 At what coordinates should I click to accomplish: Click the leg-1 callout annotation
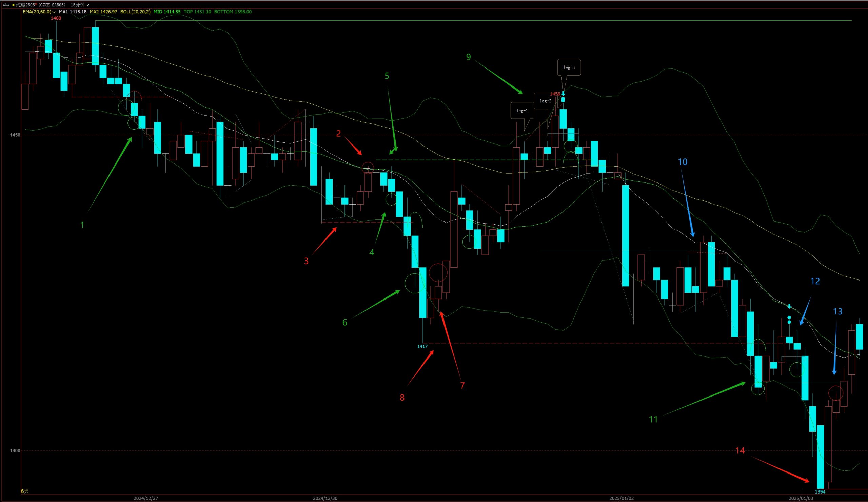[x=522, y=111]
